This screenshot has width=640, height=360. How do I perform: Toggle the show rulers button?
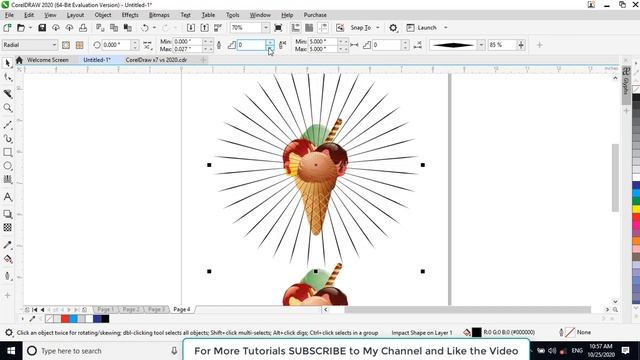point(296,28)
